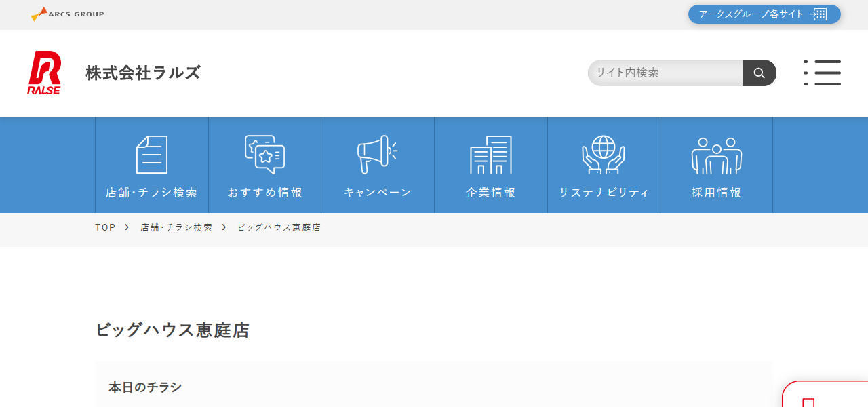Open the 企業情報 nav label
Image resolution: width=868 pixels, height=407 pixels.
coord(491,193)
